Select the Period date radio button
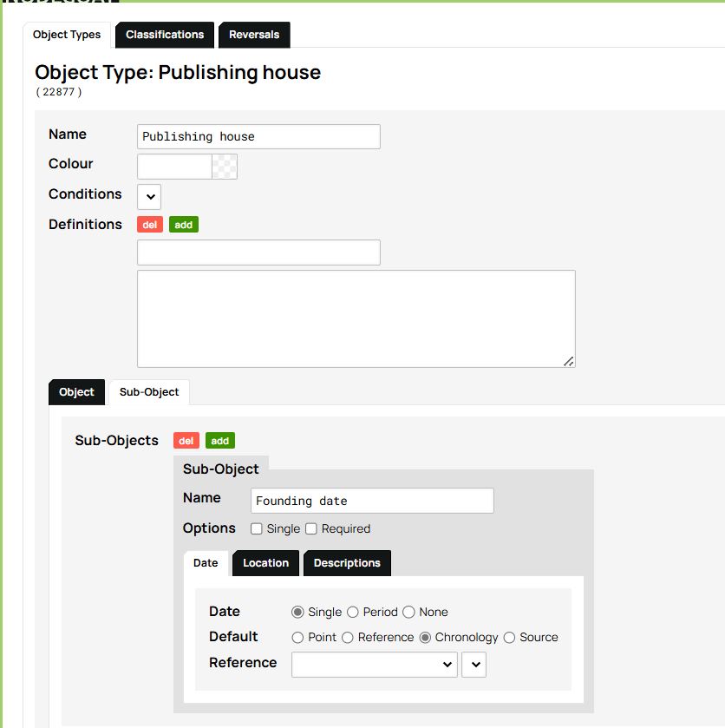The image size is (725, 728). point(353,612)
